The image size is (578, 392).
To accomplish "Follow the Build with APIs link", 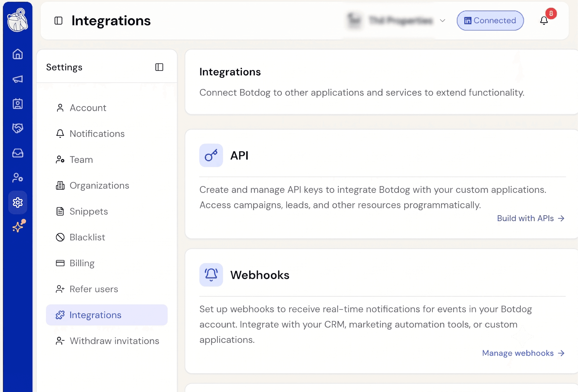I will click(x=531, y=218).
